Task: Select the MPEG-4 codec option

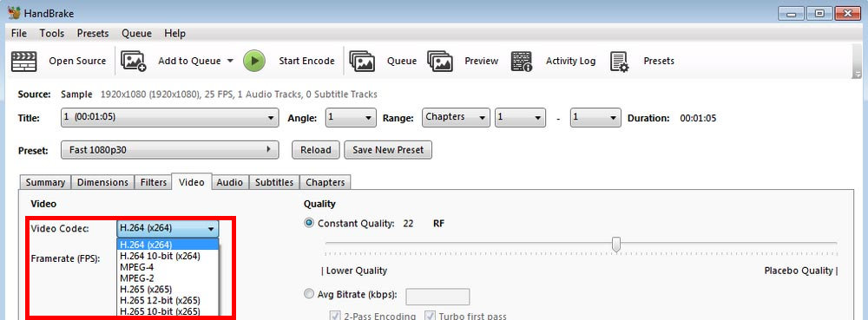Action: click(x=168, y=267)
